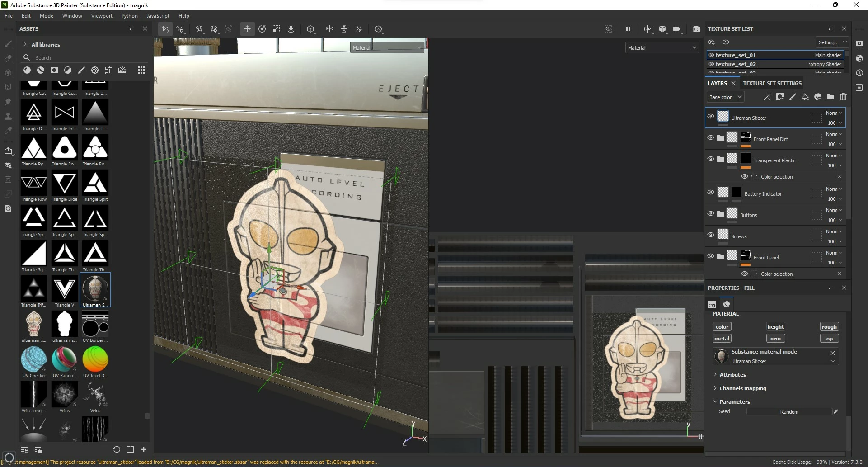Toggle visibility of texture_set_01

(x=711, y=55)
